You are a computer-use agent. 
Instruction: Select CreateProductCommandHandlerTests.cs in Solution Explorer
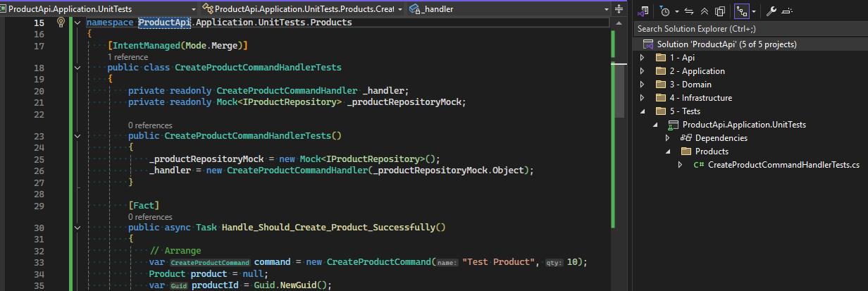pos(783,165)
